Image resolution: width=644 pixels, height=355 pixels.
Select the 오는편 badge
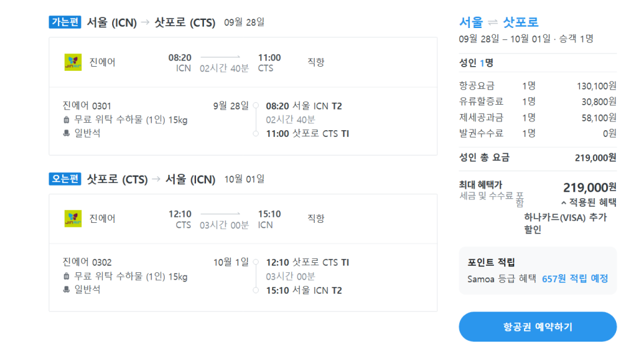(65, 179)
